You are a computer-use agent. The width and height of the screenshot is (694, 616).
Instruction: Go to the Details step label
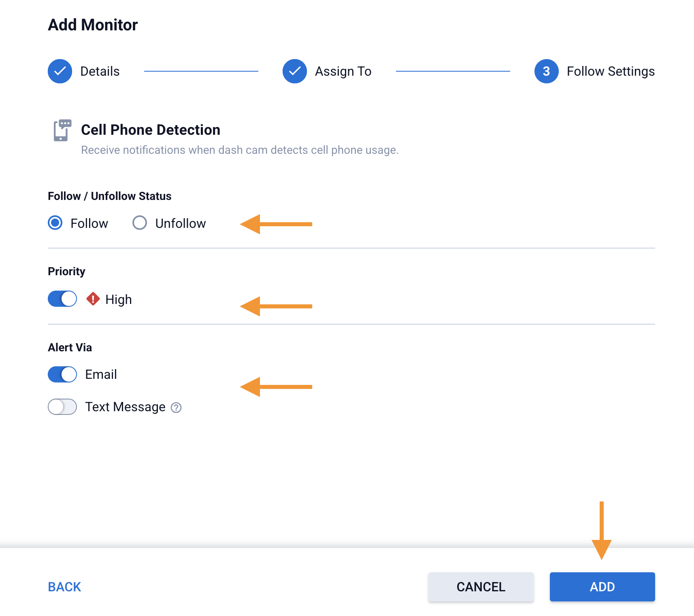point(100,71)
